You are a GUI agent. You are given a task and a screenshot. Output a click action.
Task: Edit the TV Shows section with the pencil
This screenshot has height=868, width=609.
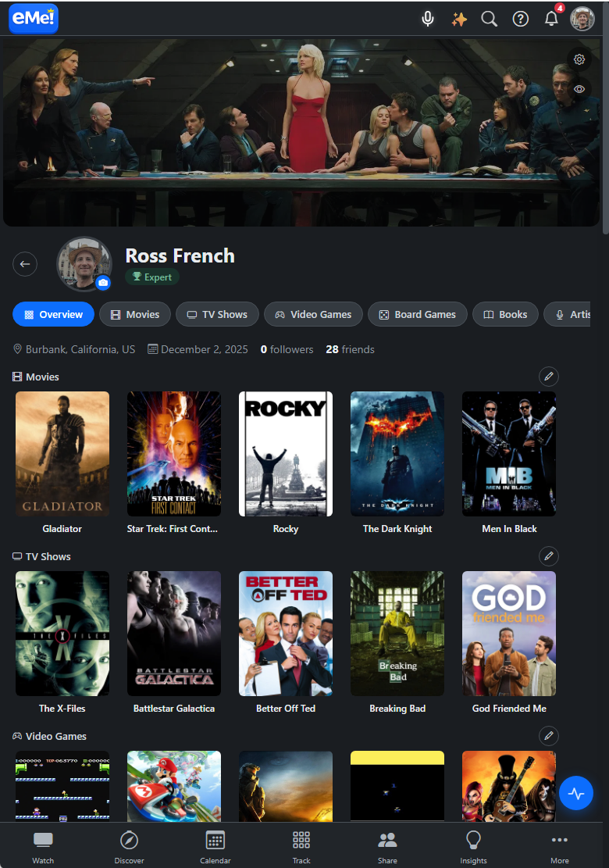[x=548, y=555]
